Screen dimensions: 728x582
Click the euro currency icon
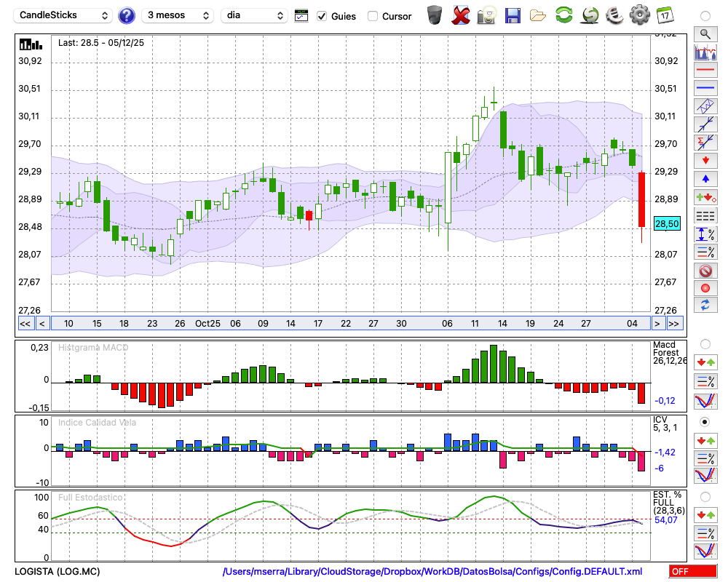[614, 15]
